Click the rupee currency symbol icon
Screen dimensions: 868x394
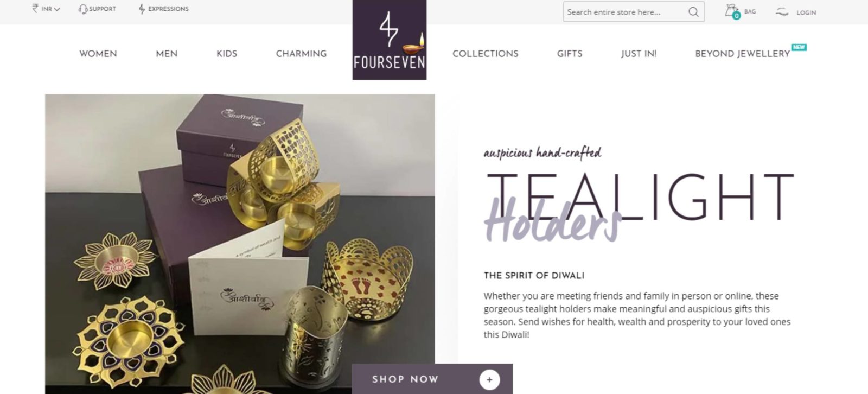35,9
